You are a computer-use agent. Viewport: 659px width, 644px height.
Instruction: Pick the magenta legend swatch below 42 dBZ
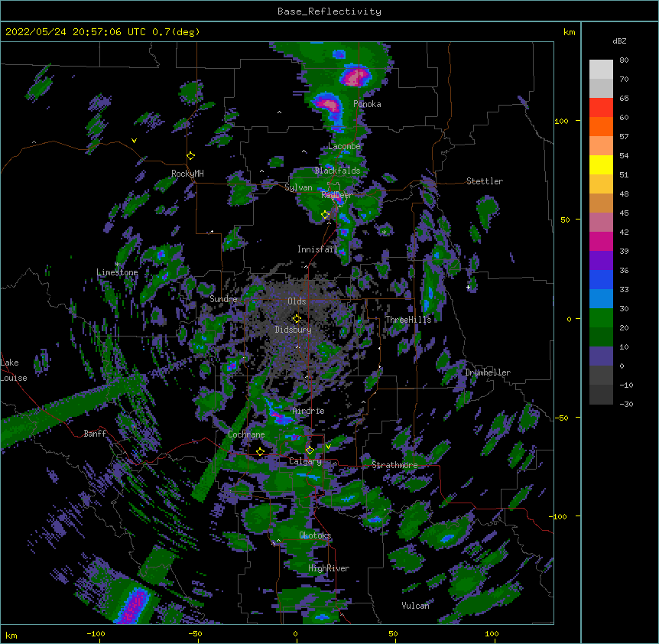[601, 241]
